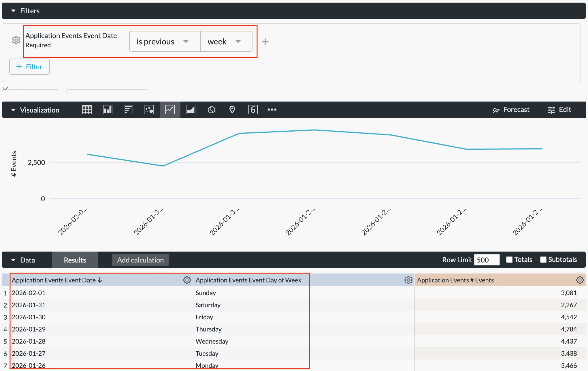Pick the area chart visualization
This screenshot has height=371, width=588.
(191, 110)
